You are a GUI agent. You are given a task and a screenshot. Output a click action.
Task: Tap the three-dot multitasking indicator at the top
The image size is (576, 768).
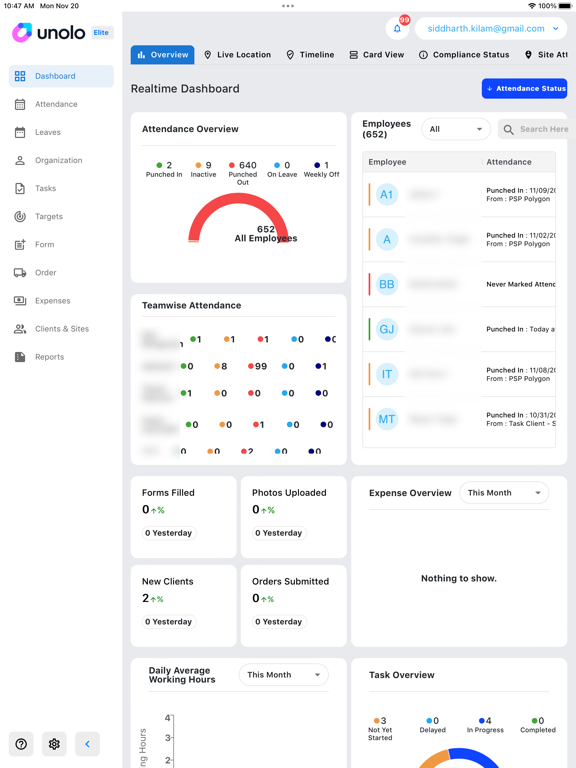pos(288,6)
